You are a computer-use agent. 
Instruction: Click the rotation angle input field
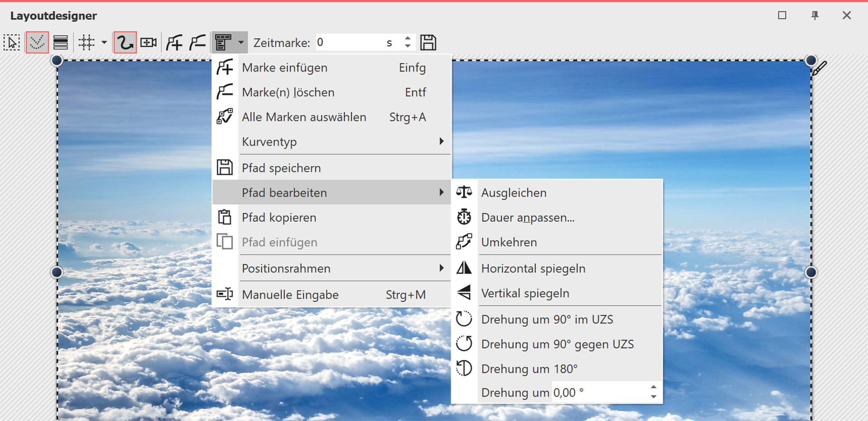pyautogui.click(x=597, y=392)
